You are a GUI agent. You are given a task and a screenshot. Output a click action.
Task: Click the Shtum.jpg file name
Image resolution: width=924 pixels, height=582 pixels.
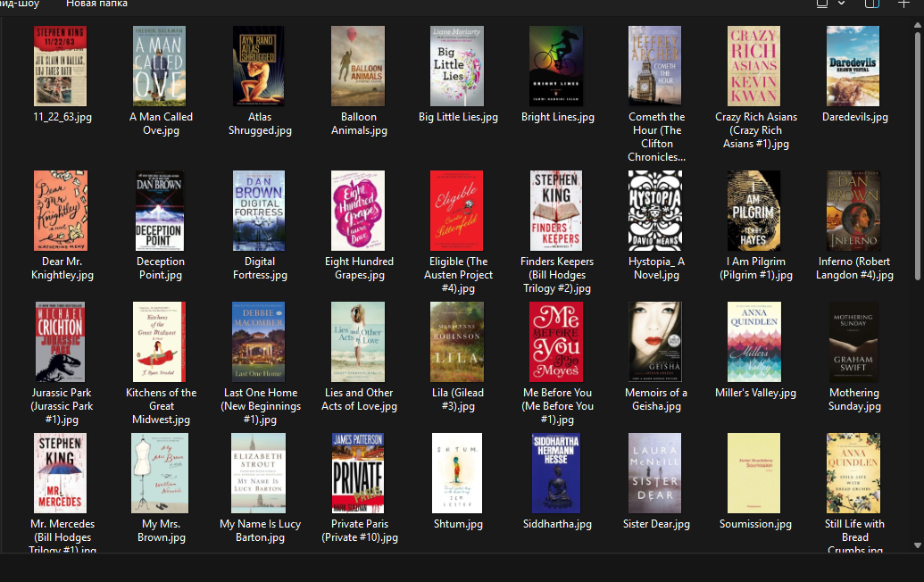tap(458, 524)
